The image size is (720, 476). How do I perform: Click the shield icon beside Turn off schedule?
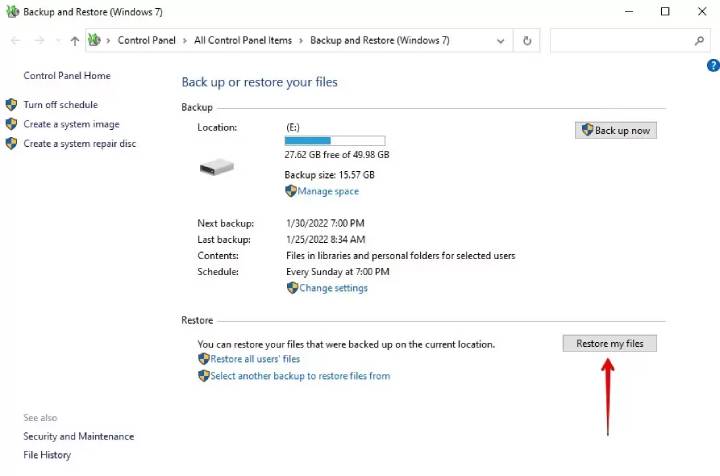11,105
